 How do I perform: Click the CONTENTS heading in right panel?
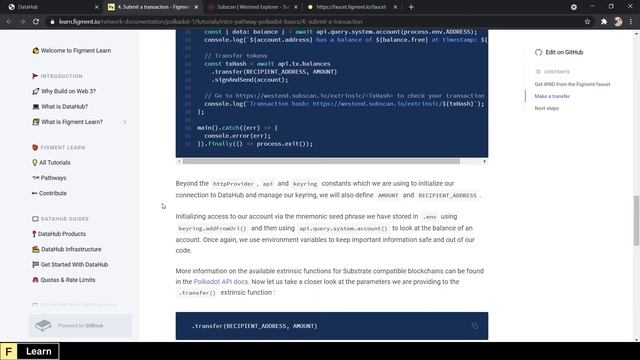tap(557, 72)
